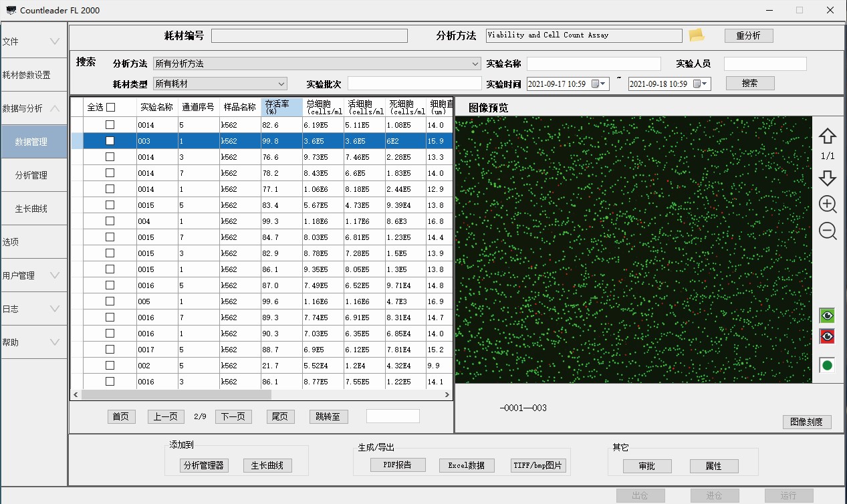Check the 全选 select-all checkbox

pos(111,107)
